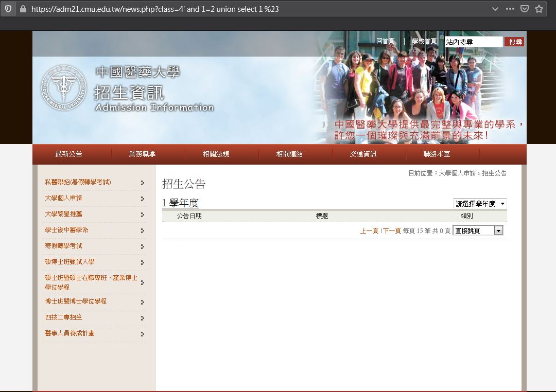This screenshot has height=392, width=556.
Task: Click the padlock site security icon
Action: tap(23, 9)
